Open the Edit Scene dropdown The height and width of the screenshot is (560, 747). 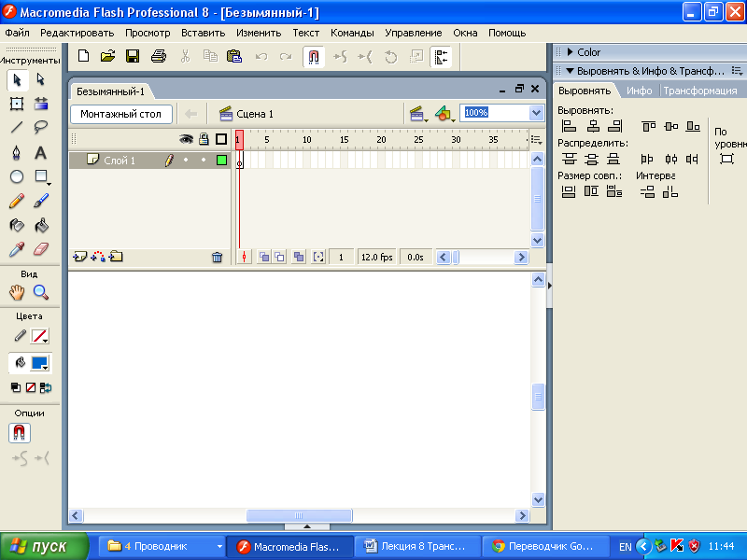(x=418, y=114)
